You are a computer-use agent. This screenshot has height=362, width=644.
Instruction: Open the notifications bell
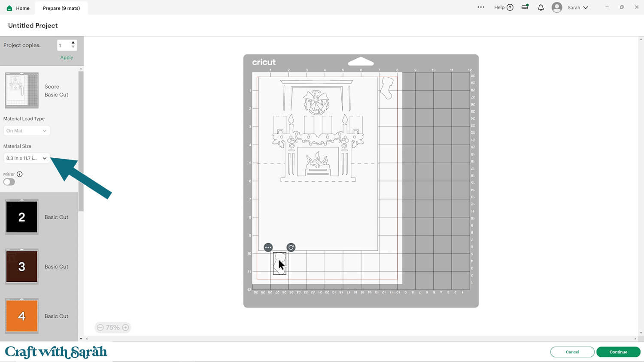[x=541, y=7]
